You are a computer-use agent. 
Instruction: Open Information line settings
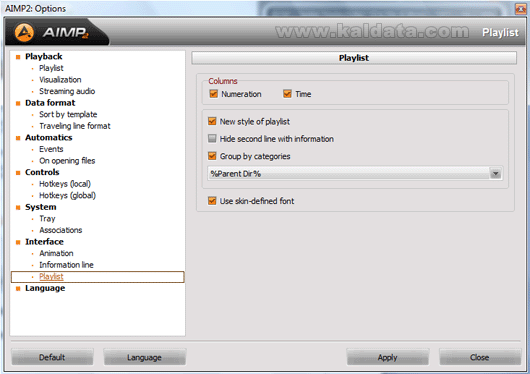(x=66, y=265)
